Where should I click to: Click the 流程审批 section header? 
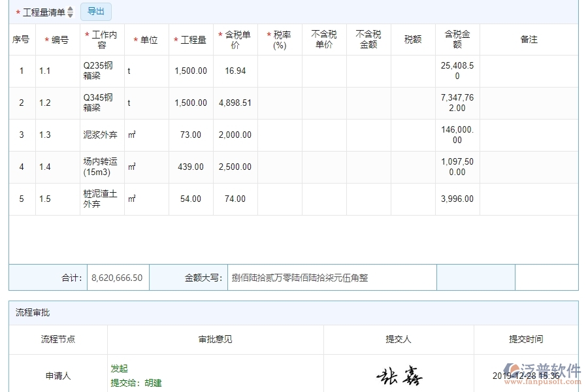pyautogui.click(x=30, y=312)
